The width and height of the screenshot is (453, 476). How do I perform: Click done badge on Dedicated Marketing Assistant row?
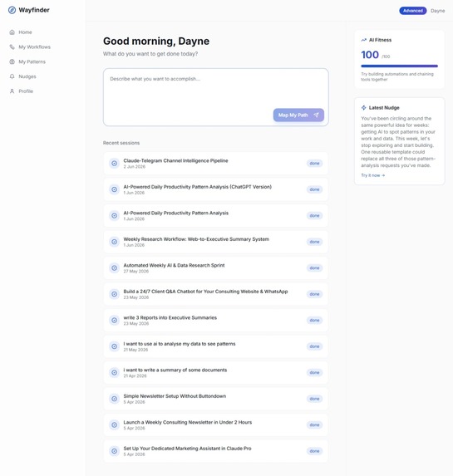(314, 451)
